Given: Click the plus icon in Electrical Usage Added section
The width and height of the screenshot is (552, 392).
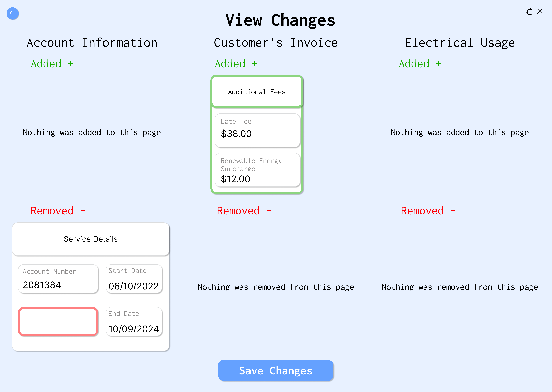Looking at the screenshot, I should (x=438, y=63).
